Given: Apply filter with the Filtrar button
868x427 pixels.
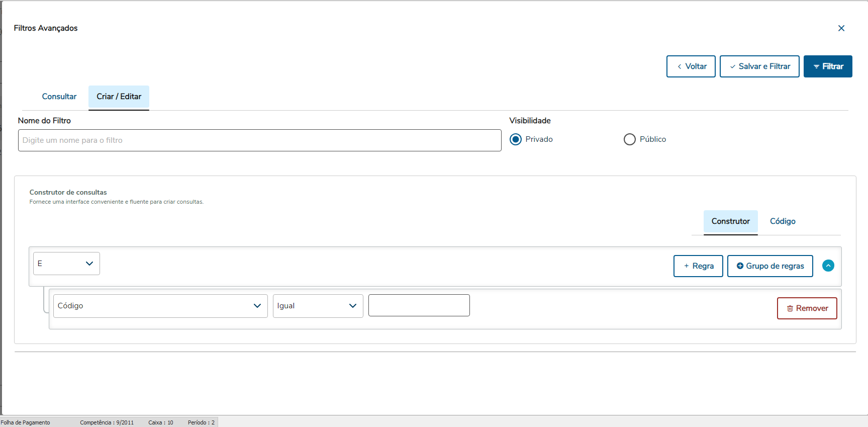Looking at the screenshot, I should point(827,66).
